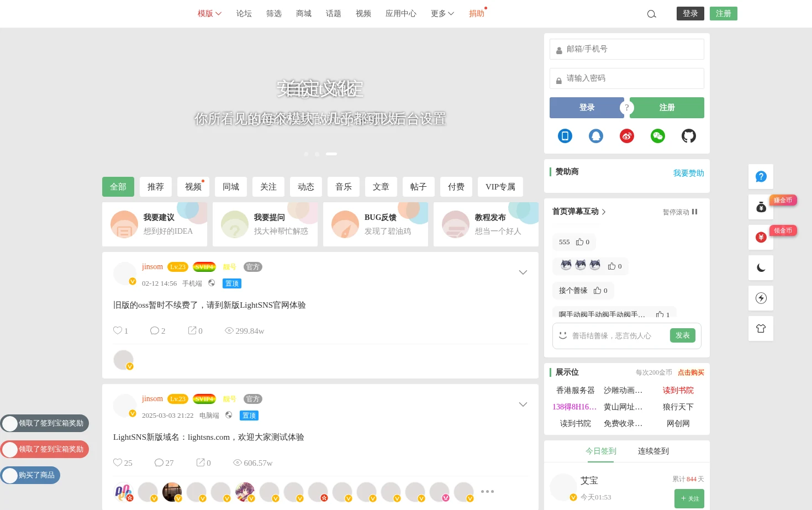The width and height of the screenshot is (812, 510).
Task: Open the 我要建议 card
Action: (155, 224)
